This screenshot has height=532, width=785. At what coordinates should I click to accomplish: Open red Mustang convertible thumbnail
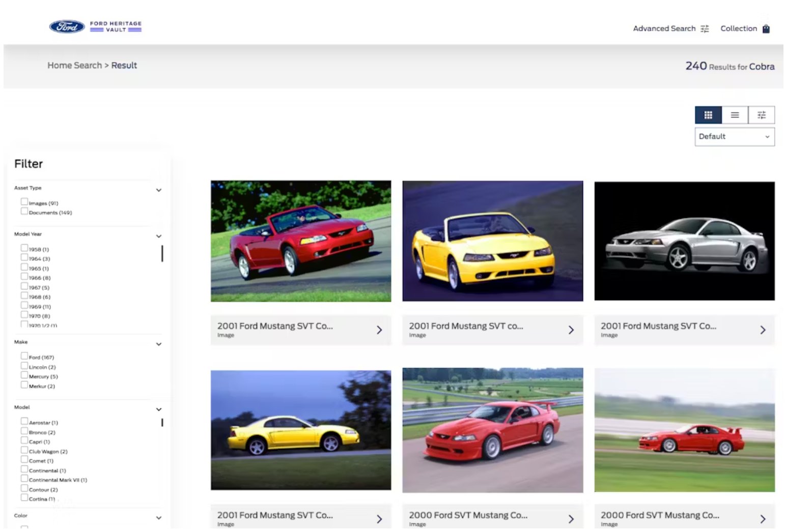click(x=301, y=241)
